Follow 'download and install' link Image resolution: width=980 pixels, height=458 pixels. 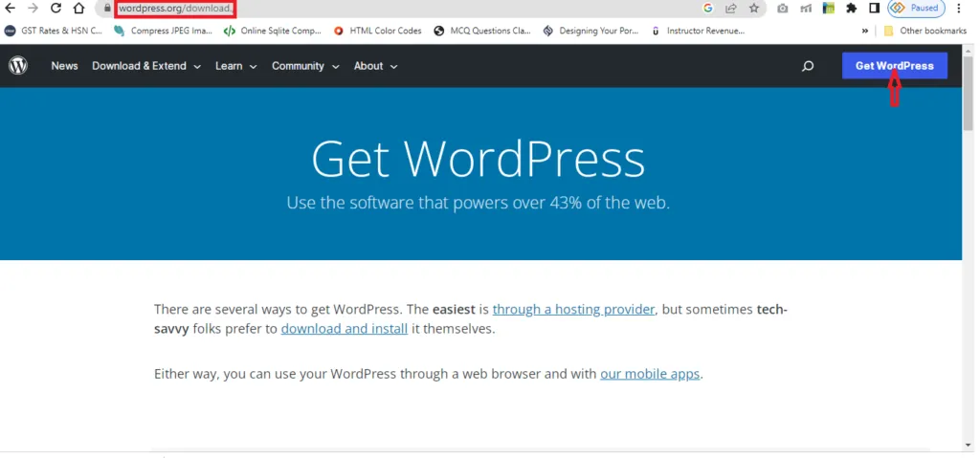tap(345, 329)
